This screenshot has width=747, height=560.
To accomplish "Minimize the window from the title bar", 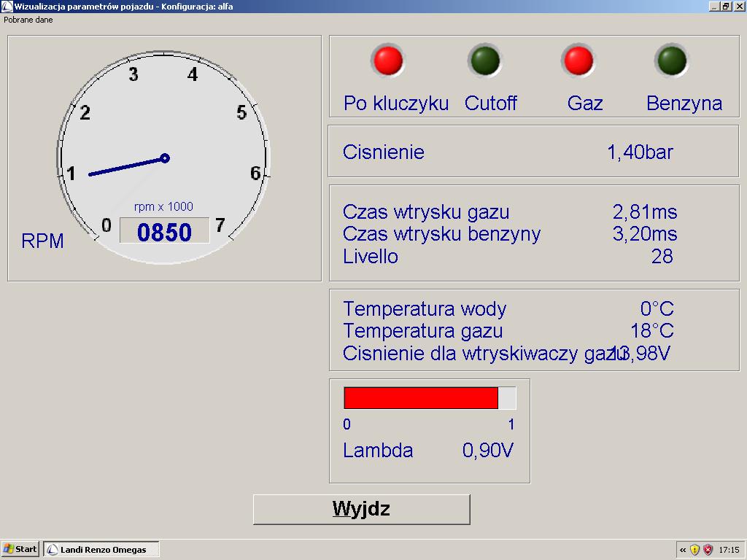I will click(714, 6).
